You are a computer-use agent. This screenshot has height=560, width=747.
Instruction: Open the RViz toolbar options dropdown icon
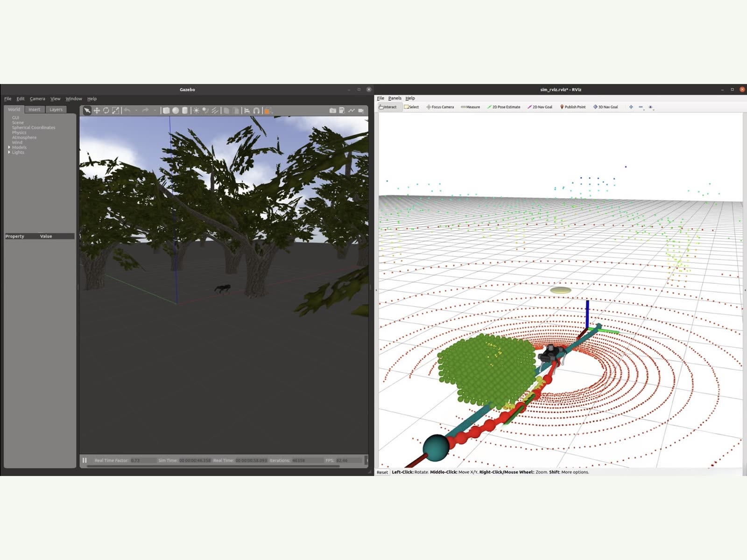click(x=651, y=107)
